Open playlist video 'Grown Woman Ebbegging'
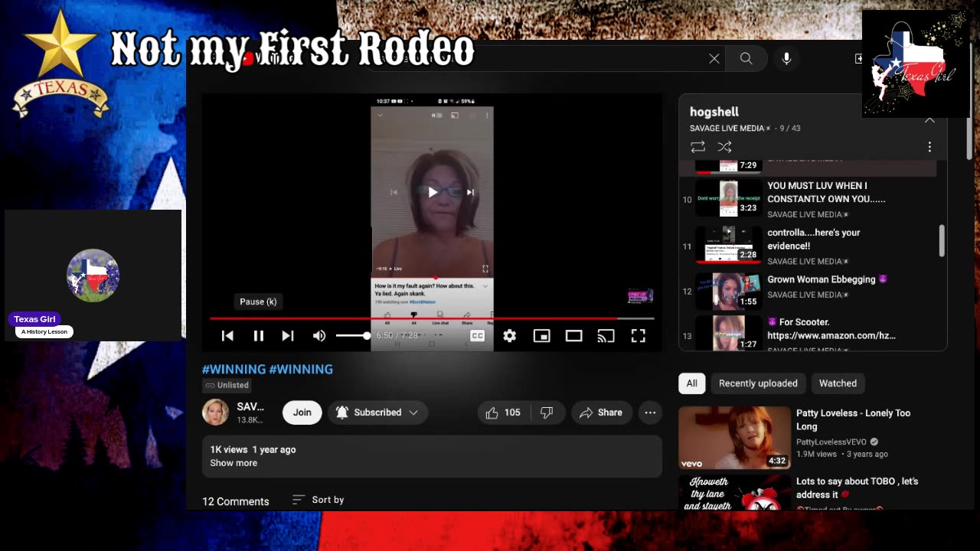 click(x=827, y=279)
